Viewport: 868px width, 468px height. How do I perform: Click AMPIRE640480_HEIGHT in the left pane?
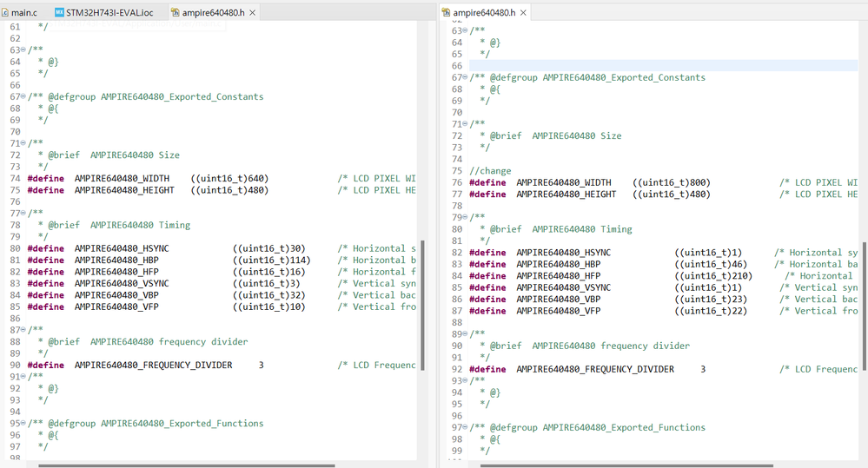124,190
